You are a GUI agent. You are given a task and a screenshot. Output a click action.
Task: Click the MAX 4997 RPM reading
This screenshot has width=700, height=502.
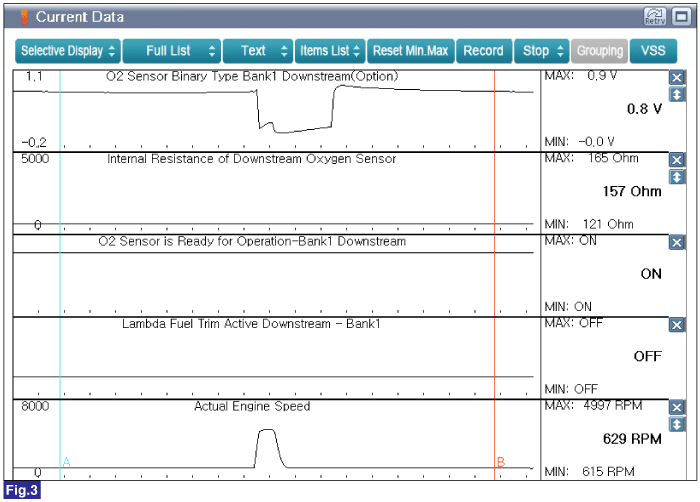click(593, 406)
